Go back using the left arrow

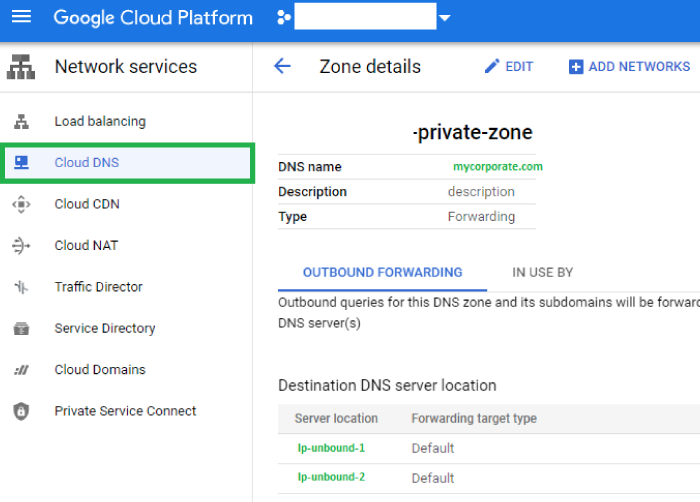(x=282, y=67)
